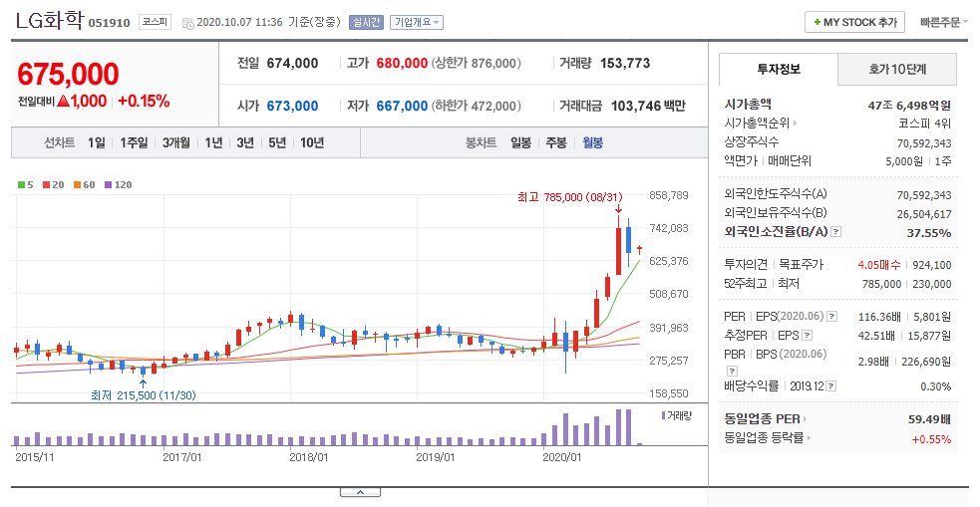Click the 52주최고 link
Viewport: 980px width, 507px height.
pos(746,284)
